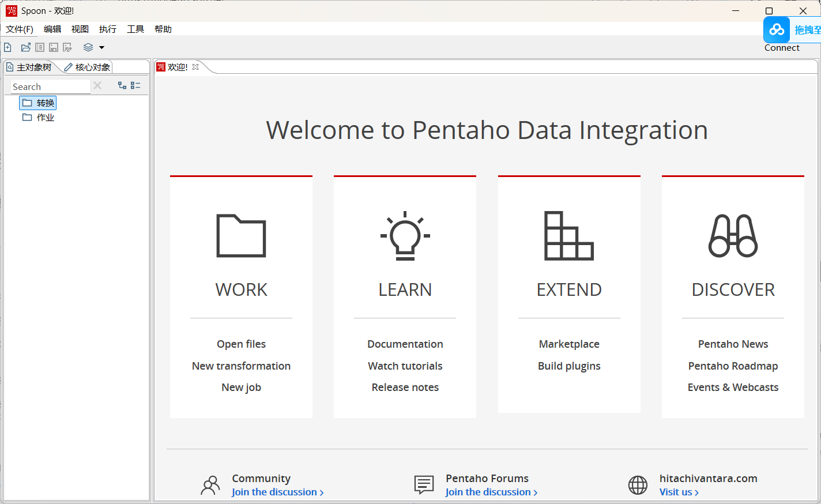Screen dimensions: 821x504
Task: Click the EXTEND blocks icon
Action: 569,235
